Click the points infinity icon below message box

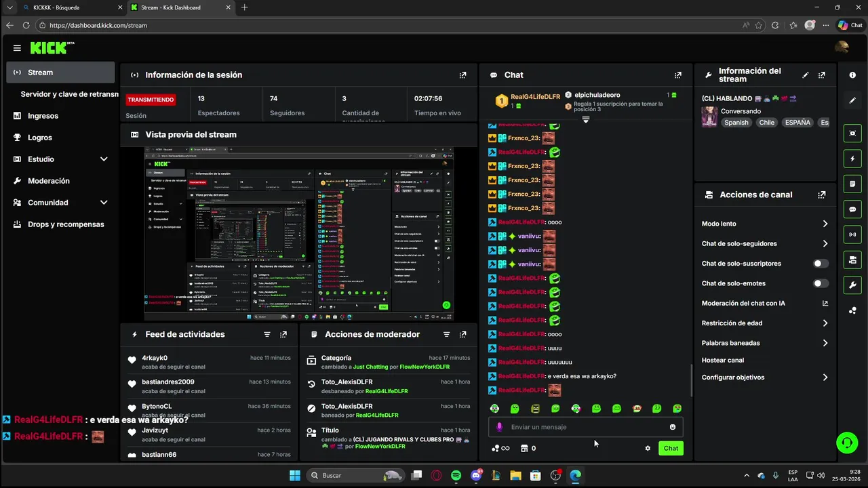[x=500, y=448]
